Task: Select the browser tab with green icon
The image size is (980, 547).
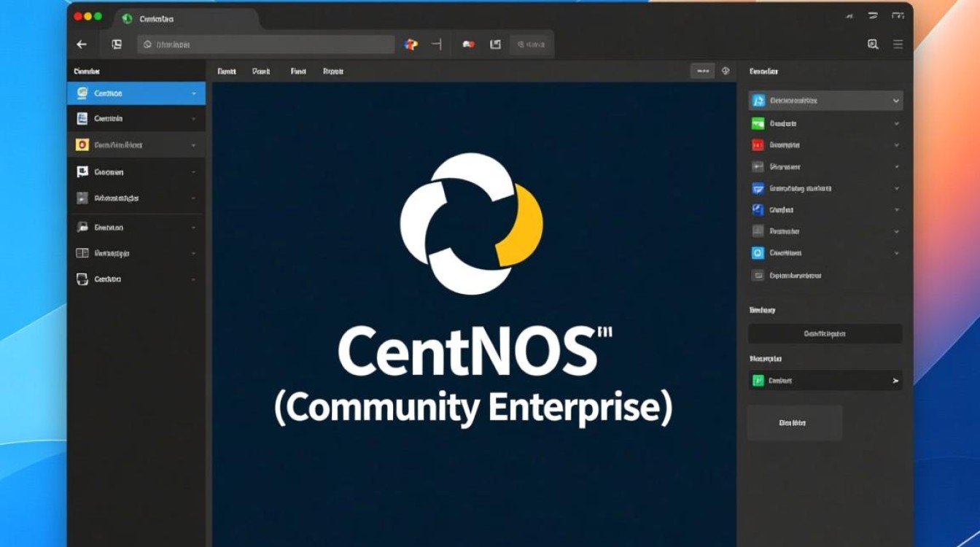Action: (x=186, y=18)
